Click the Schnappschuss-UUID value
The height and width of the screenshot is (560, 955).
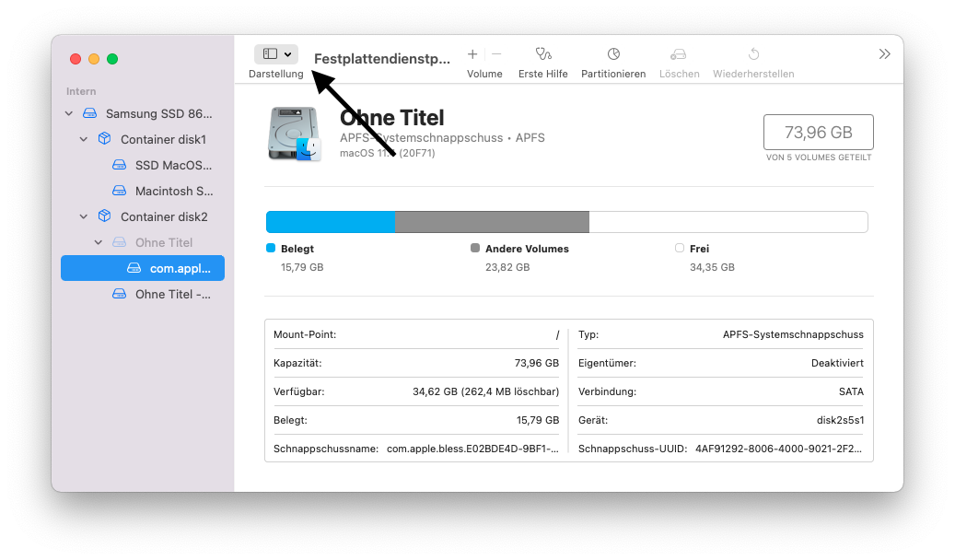click(778, 449)
